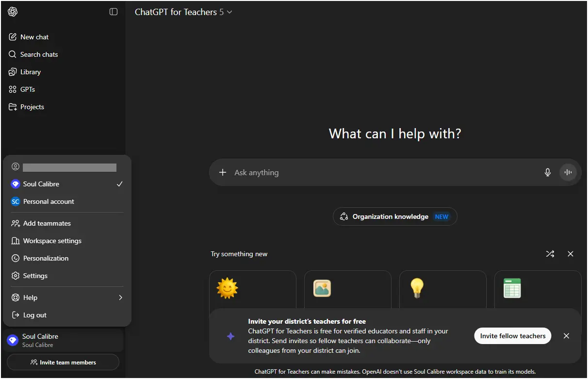Click the Workspace settings building icon
Image resolution: width=588 pixels, height=379 pixels.
(x=16, y=241)
